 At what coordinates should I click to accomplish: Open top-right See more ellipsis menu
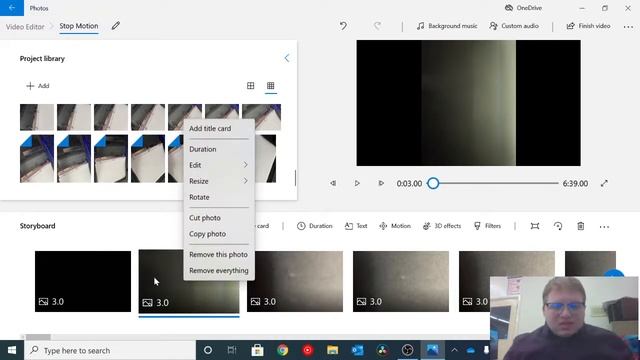tap(628, 27)
